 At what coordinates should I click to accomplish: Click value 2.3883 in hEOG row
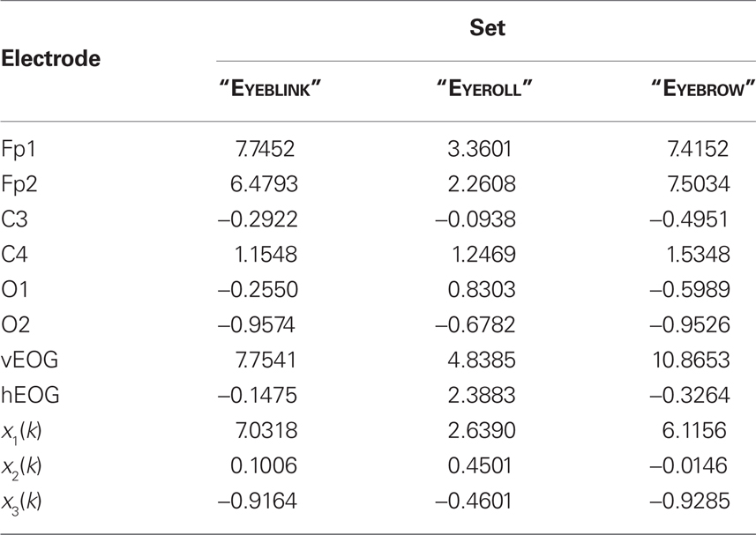482,395
